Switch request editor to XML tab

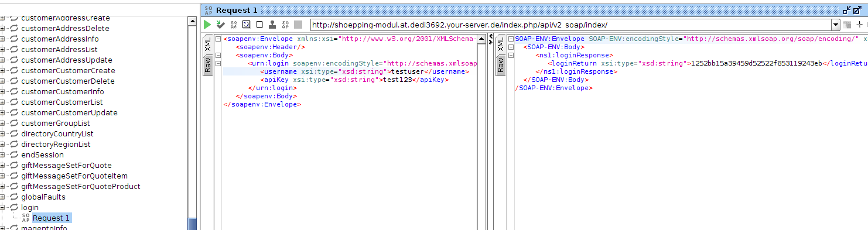point(207,44)
